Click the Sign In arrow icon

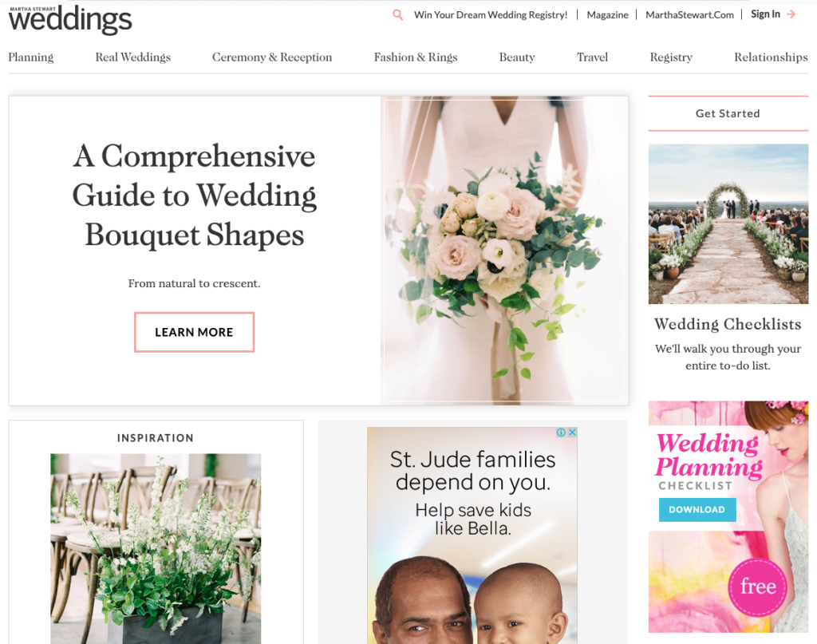[791, 14]
